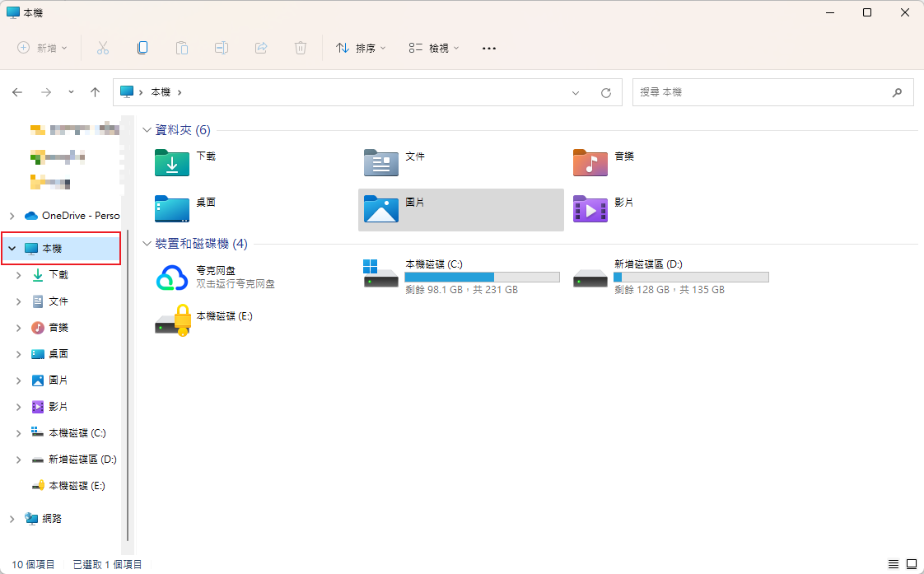Image resolution: width=924 pixels, height=574 pixels.
Task: Open the 夸克网盘 cloud drive icon
Action: 173,278
